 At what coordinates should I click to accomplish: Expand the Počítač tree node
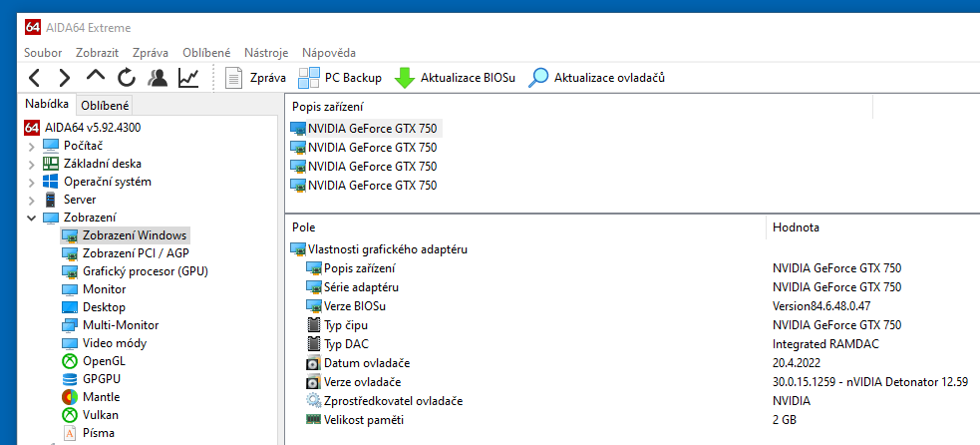[31, 147]
